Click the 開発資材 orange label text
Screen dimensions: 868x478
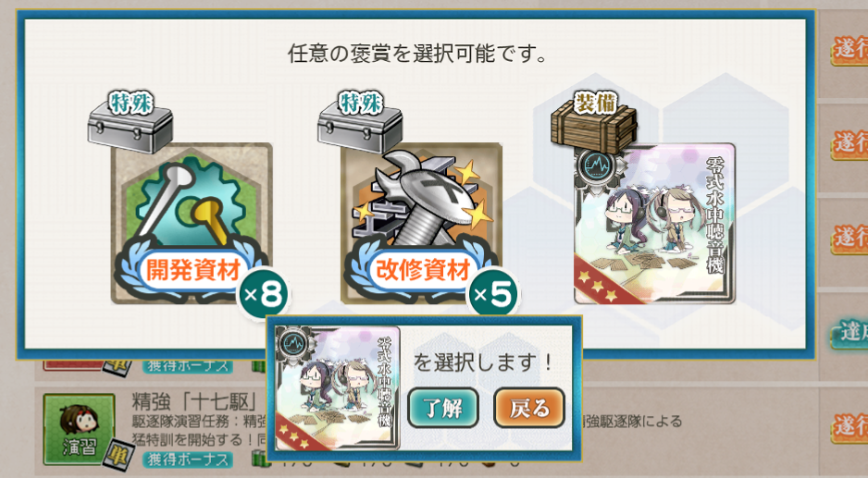click(193, 270)
